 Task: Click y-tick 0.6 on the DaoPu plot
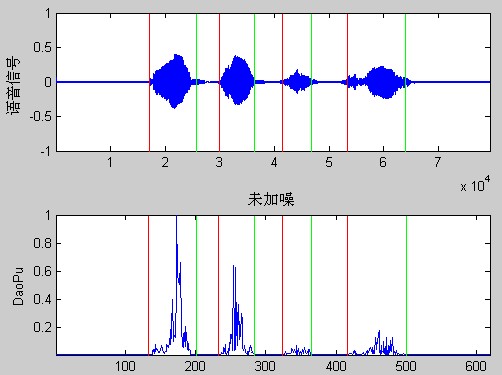(43, 271)
